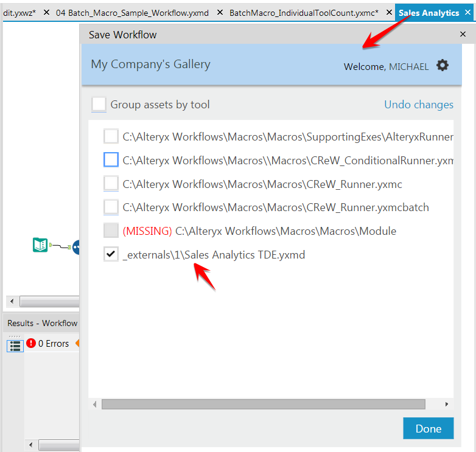This screenshot has width=476, height=452.
Task: Click the MICHAEL username link
Action: pyautogui.click(x=408, y=67)
